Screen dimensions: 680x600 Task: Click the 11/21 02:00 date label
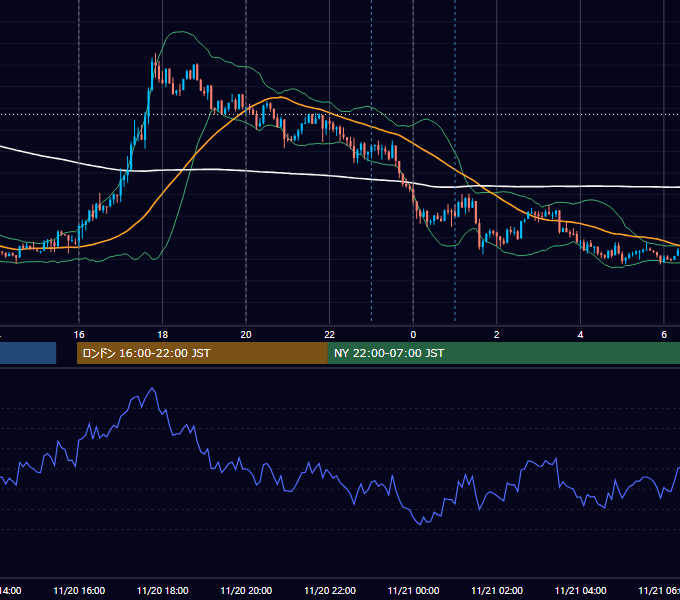(x=497, y=590)
